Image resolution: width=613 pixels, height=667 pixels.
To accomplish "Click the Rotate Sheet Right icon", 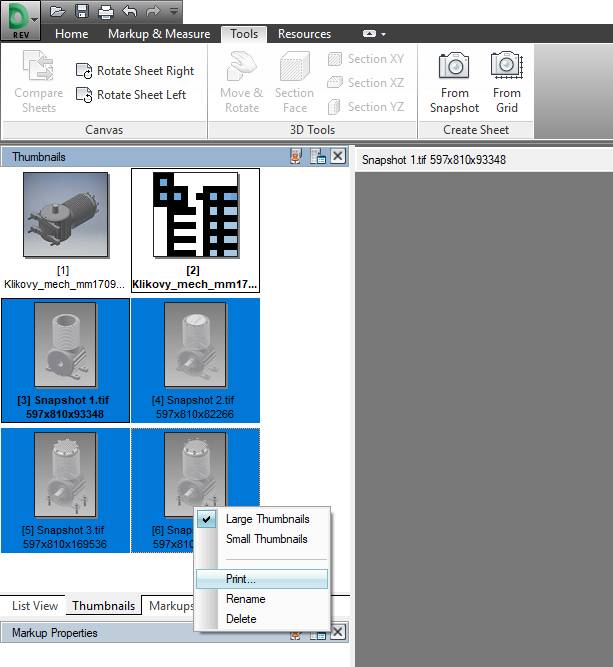I will pos(84,71).
